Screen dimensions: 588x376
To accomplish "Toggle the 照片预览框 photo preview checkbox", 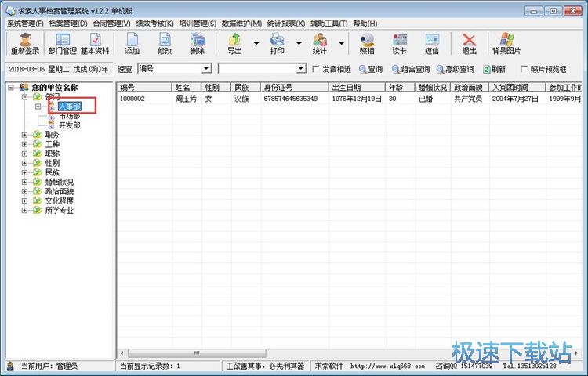I will coord(524,69).
